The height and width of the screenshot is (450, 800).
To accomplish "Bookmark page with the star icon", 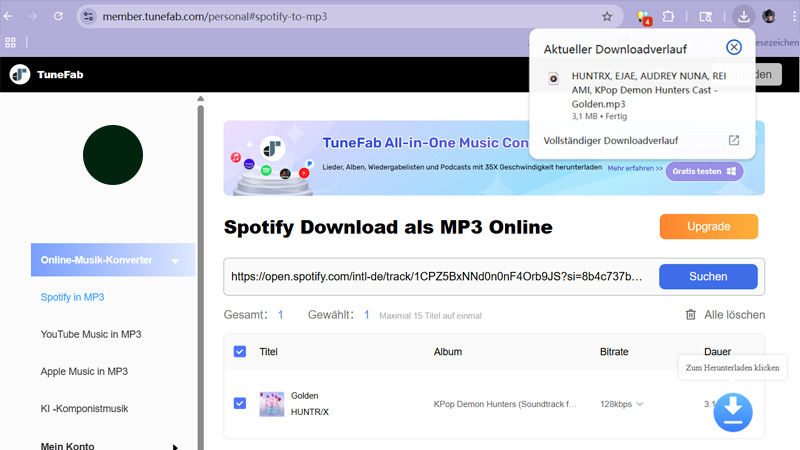I will (x=607, y=17).
